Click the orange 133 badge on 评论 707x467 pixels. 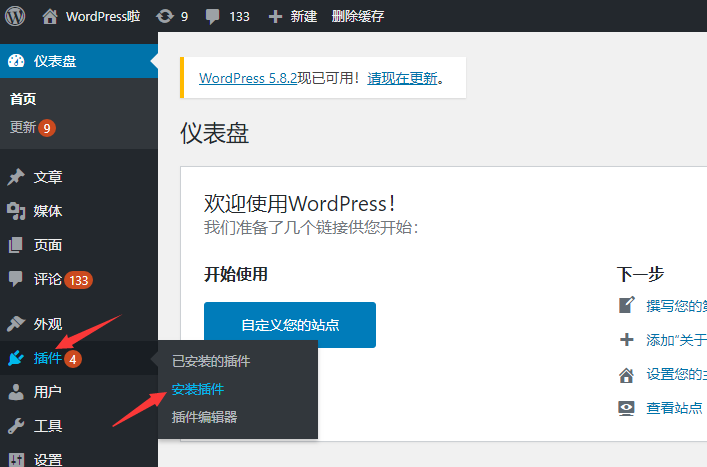pos(78,280)
